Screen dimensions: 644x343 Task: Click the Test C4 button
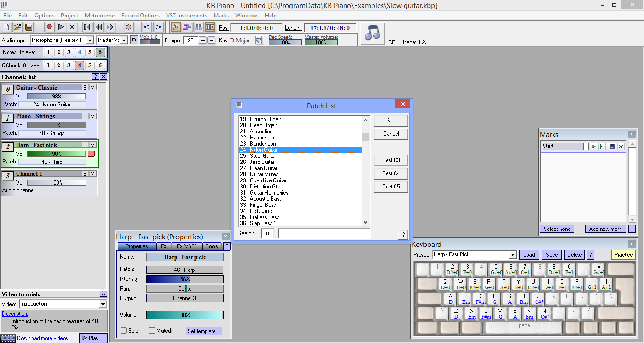(391, 173)
